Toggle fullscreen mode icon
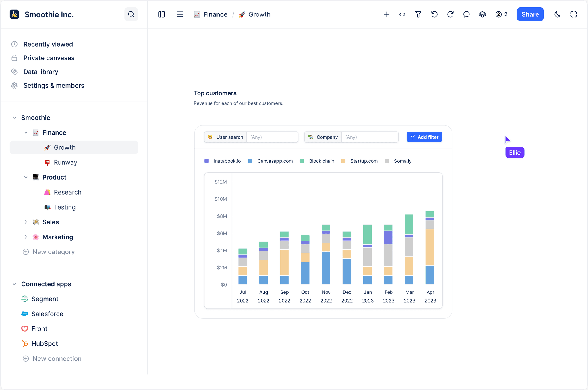588x390 pixels. coord(573,14)
